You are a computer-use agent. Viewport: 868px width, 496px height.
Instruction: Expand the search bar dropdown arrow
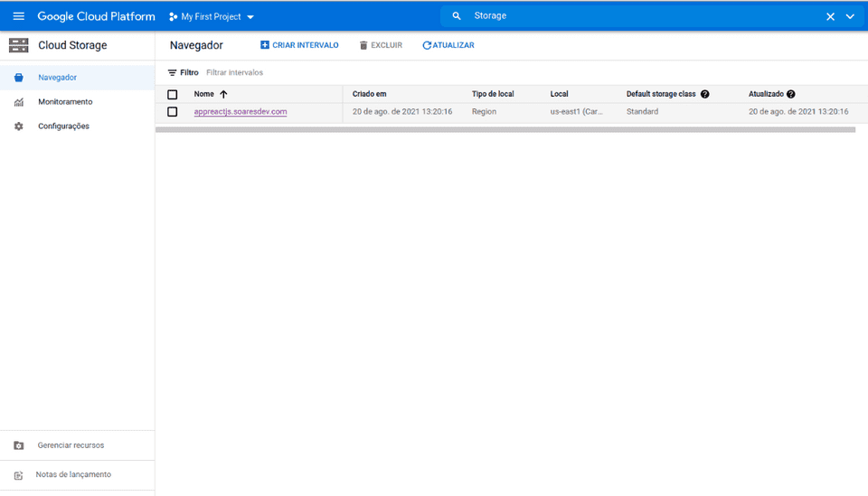(x=850, y=16)
